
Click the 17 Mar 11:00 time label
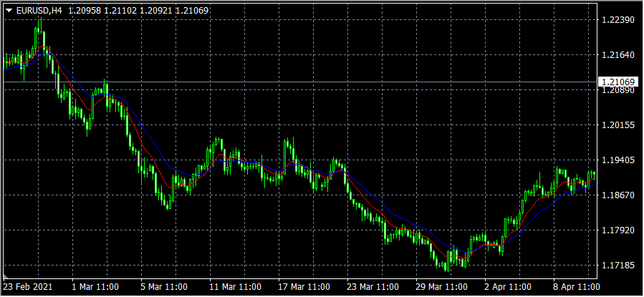click(x=303, y=287)
